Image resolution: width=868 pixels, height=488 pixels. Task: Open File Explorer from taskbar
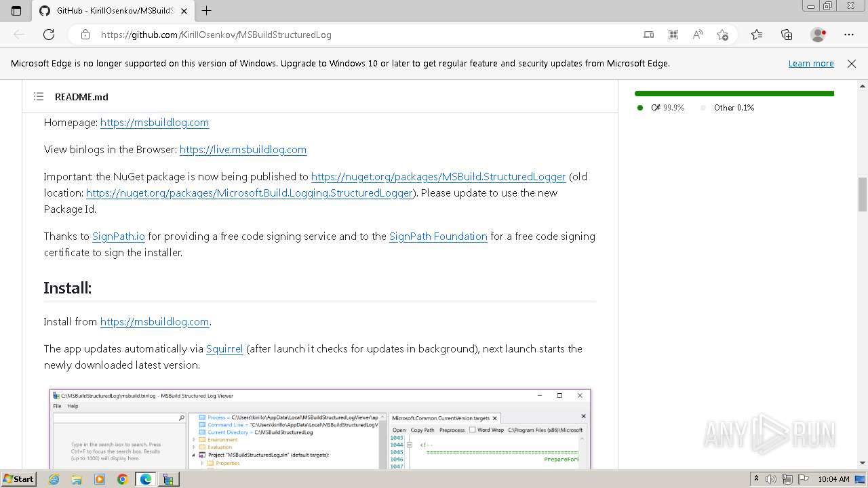click(77, 479)
